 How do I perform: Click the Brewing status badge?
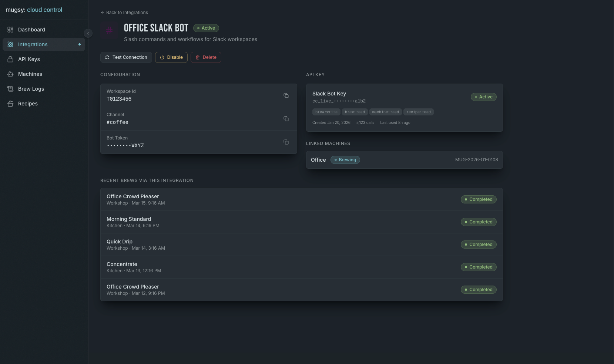[x=345, y=160]
